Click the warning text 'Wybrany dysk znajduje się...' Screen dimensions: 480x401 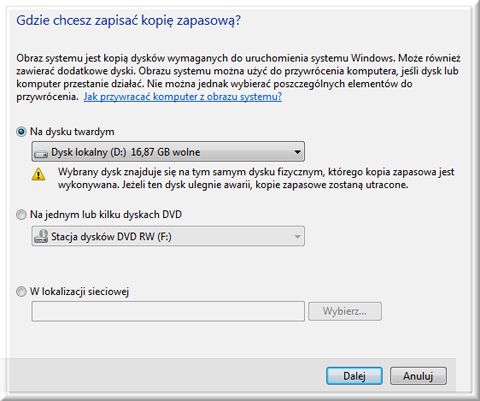click(256, 178)
